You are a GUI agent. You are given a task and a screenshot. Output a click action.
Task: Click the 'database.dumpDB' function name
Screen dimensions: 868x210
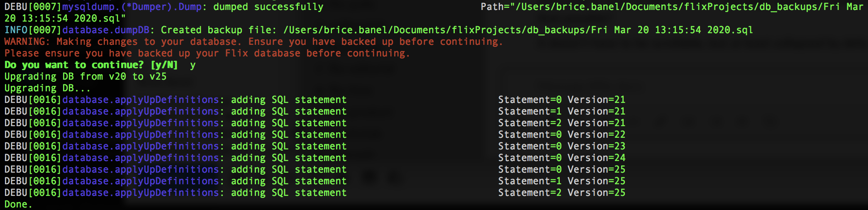[106, 30]
